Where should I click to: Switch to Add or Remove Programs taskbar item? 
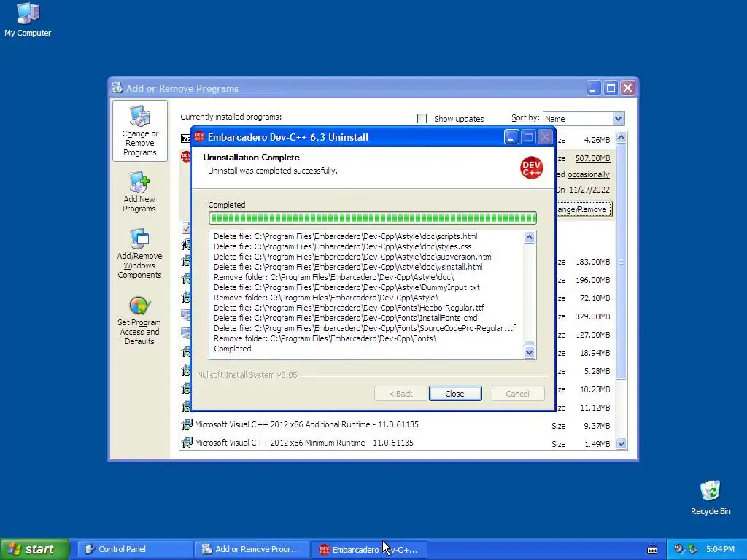coord(252,549)
